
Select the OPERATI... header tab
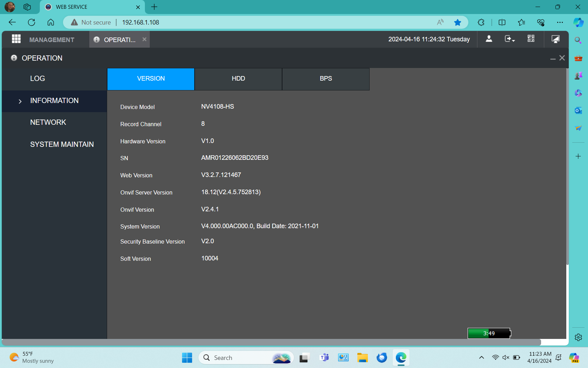(119, 40)
